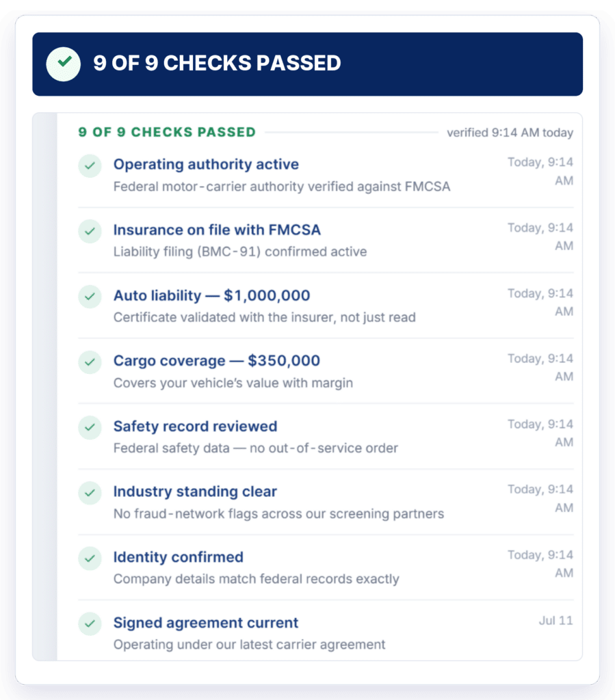Select Cargo coverage $350,000 heading
The height and width of the screenshot is (700, 615).
point(217,361)
